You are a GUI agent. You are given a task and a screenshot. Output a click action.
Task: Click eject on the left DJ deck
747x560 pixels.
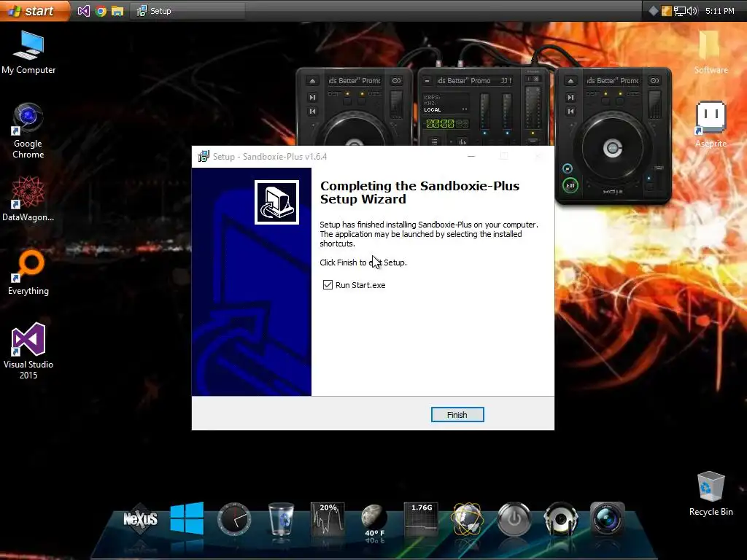pyautogui.click(x=312, y=81)
